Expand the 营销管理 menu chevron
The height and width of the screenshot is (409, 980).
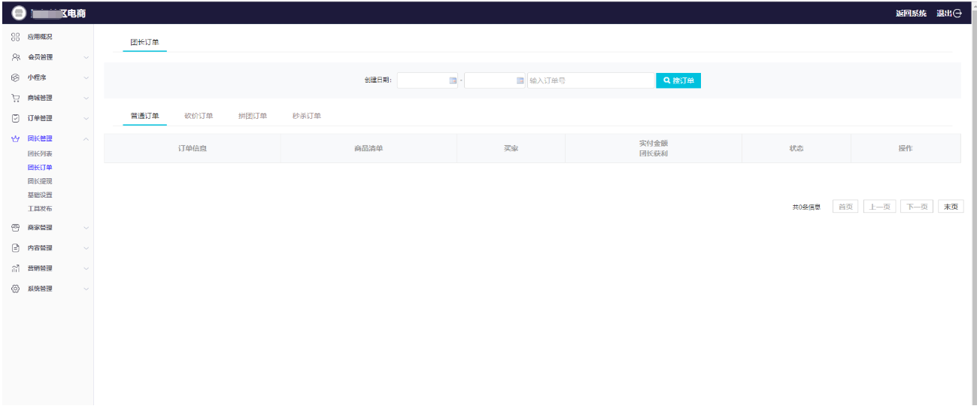pos(86,269)
